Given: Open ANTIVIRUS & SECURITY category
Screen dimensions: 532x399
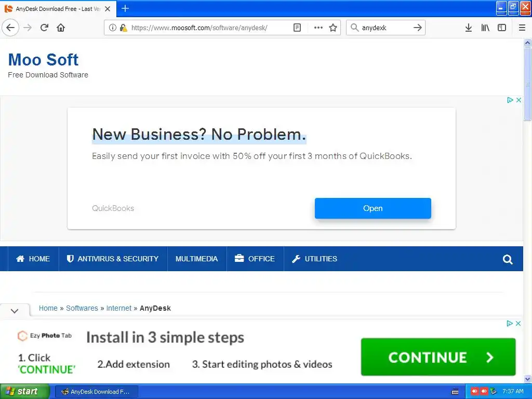Looking at the screenshot, I should (x=113, y=259).
